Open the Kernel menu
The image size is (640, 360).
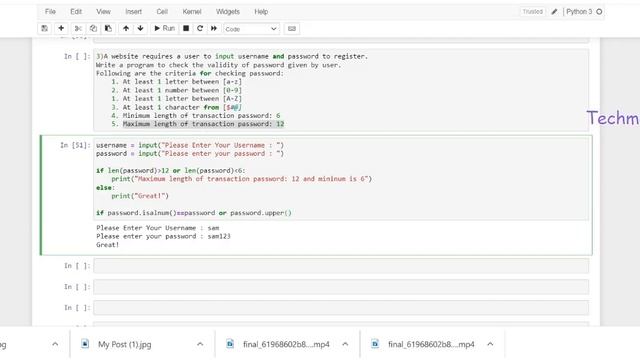[192, 11]
